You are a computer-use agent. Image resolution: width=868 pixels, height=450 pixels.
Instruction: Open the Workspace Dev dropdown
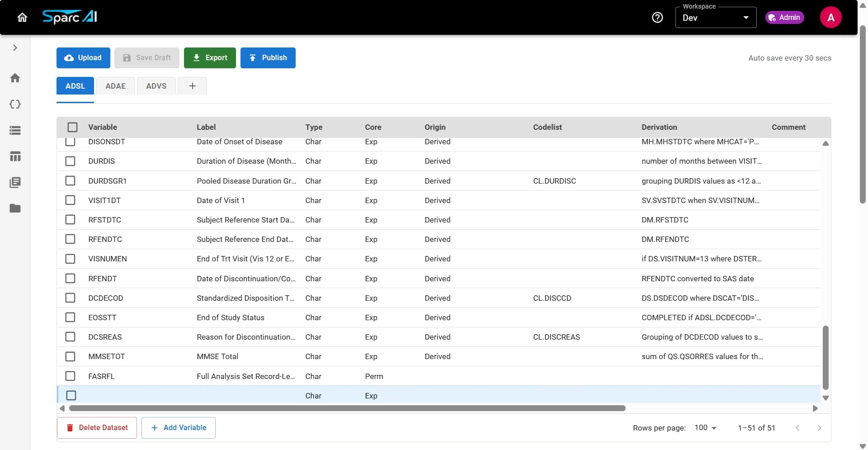(x=716, y=18)
